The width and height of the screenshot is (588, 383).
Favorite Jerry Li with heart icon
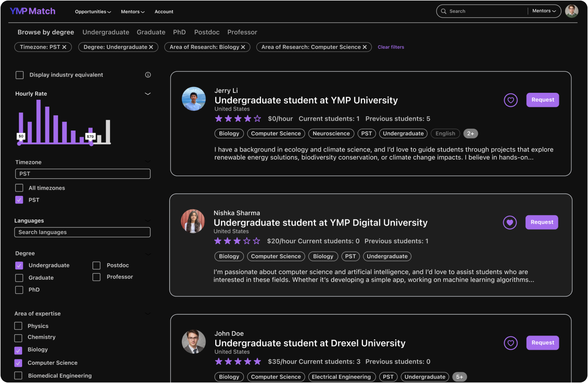(510, 100)
